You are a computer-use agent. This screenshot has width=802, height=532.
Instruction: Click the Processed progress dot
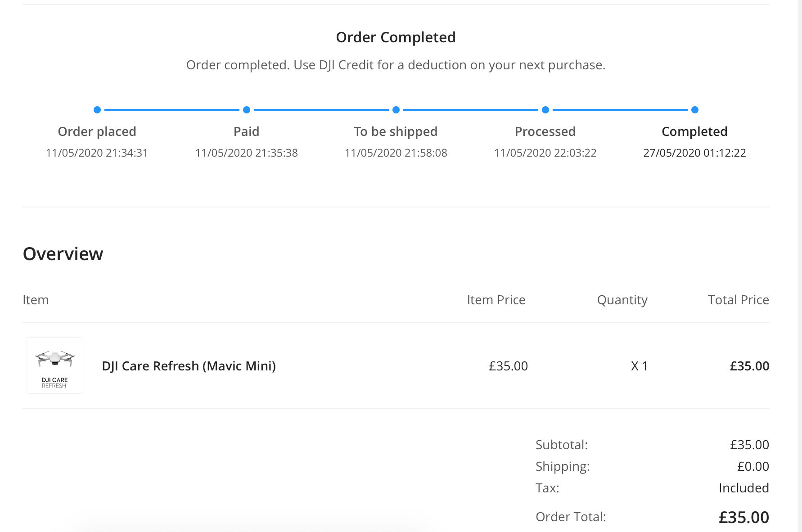[x=545, y=110]
